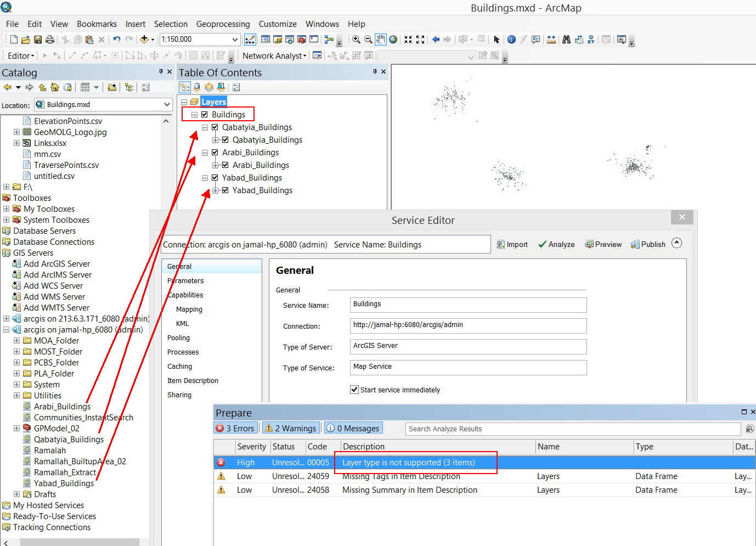Uncheck the Qabatyia_Buildings group layer checkbox
Screen dimensions: 756x546
[215, 127]
